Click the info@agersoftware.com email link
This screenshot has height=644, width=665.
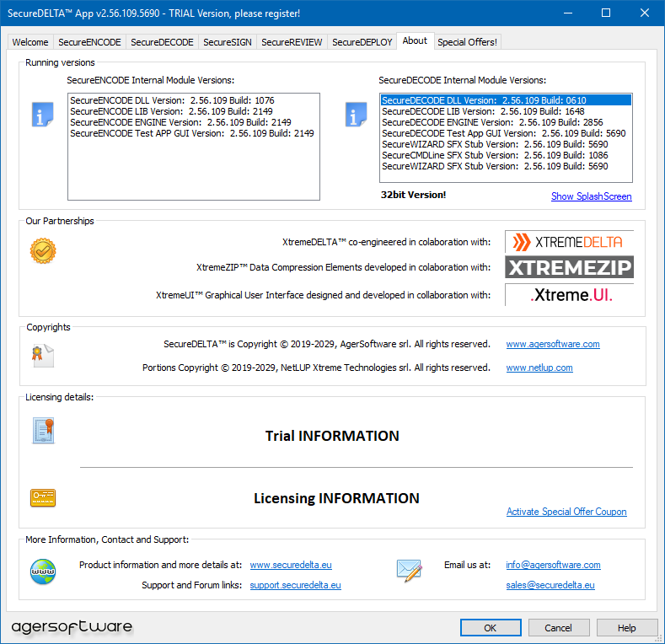pyautogui.click(x=553, y=565)
